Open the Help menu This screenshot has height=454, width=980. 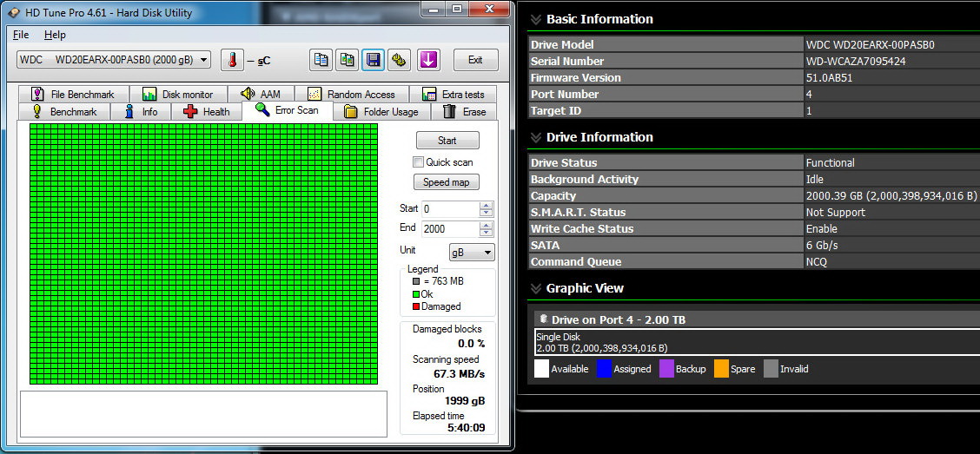pos(55,35)
